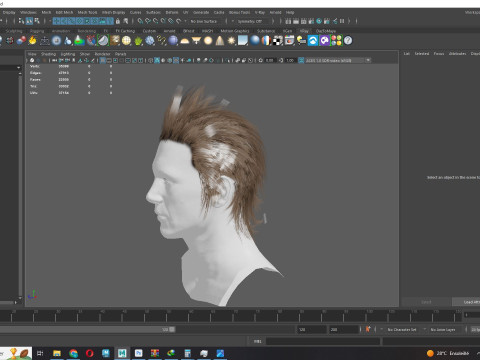This screenshot has height=360, width=480.
Task: Click the blue glowing ring shelf icon
Action: pos(56,41)
